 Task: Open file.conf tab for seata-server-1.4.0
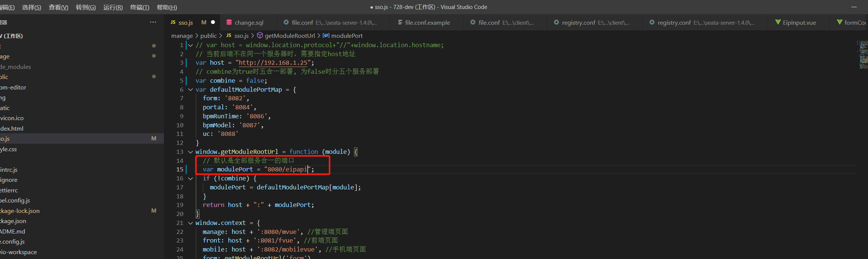point(333,22)
